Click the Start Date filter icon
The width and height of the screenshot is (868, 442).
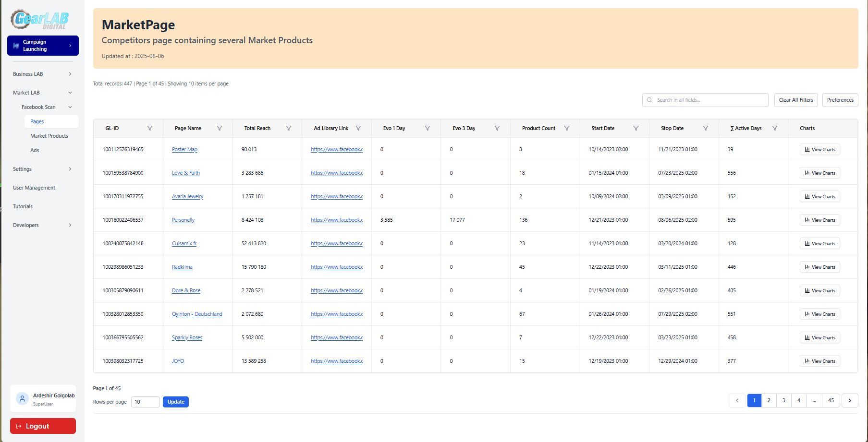(636, 128)
